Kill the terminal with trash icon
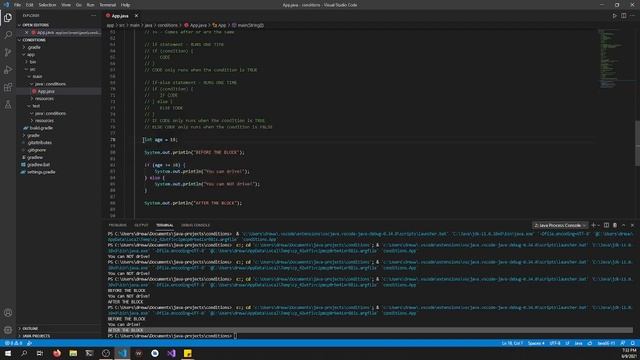The image size is (640, 360). pos(615,225)
